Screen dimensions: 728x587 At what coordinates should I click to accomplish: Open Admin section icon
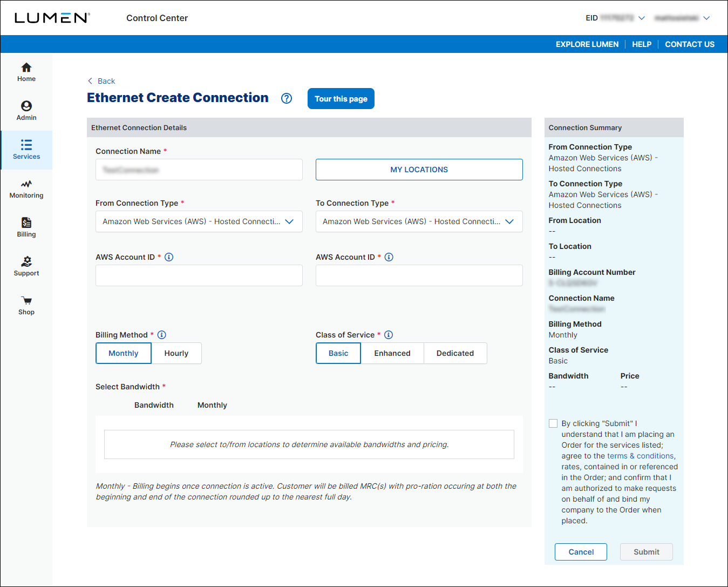coord(26,106)
